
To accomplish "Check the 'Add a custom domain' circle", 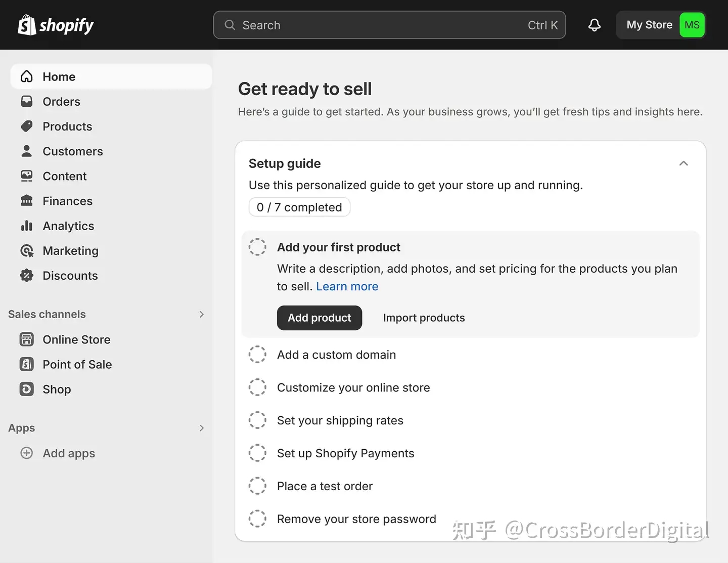I will 257,355.
